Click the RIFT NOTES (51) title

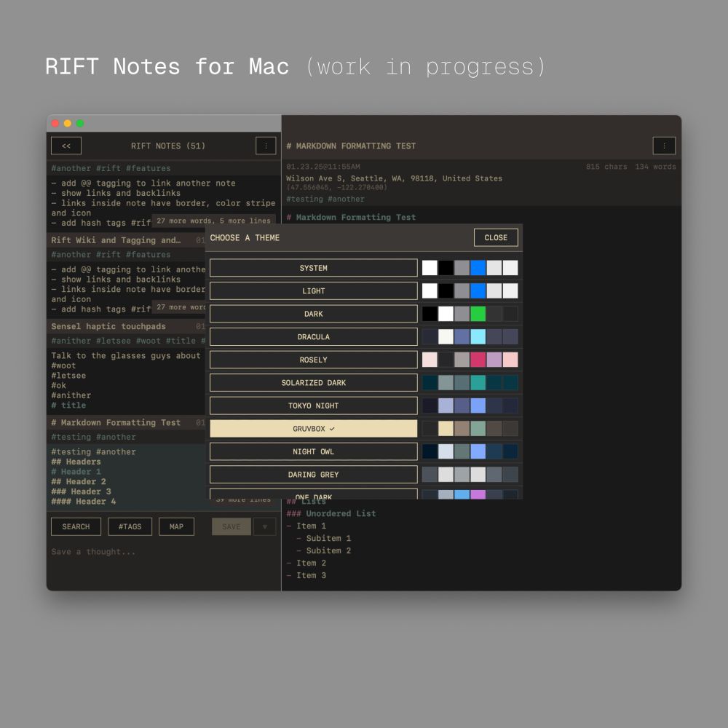[x=168, y=146]
